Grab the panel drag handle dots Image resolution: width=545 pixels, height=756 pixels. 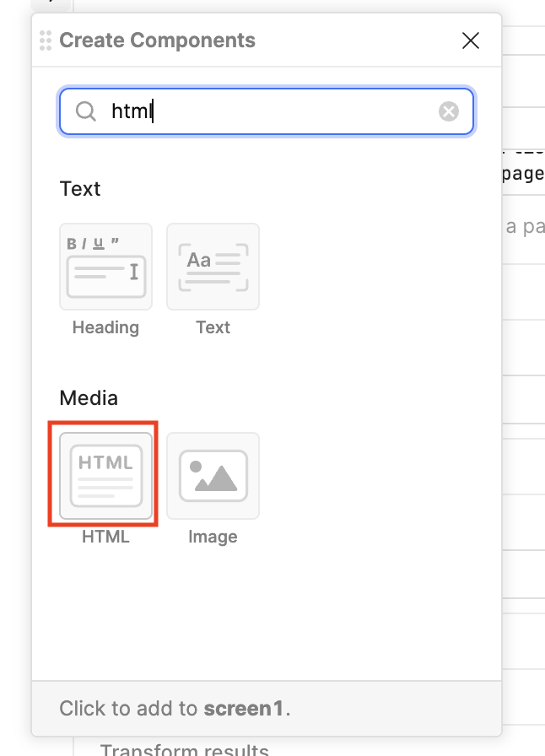click(x=46, y=40)
